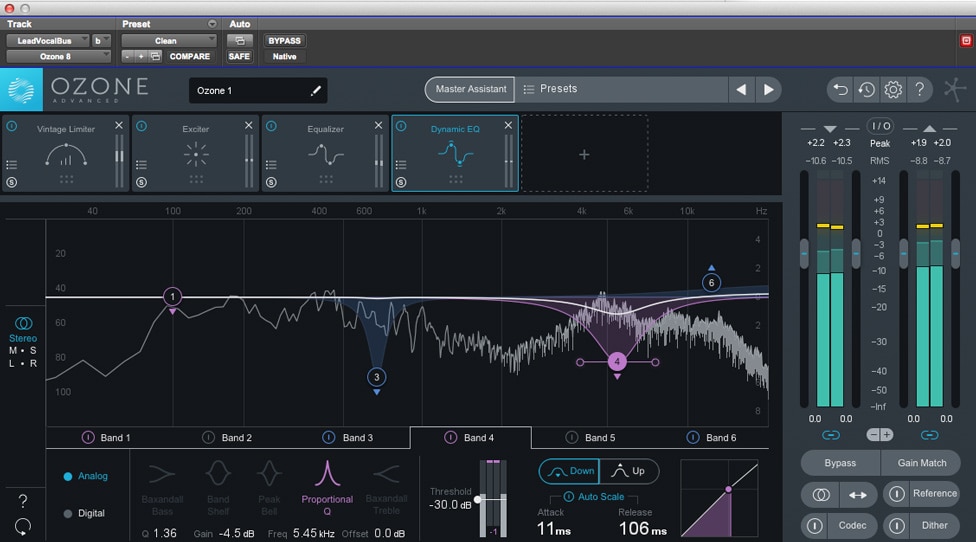Link the input gain channels
The height and width of the screenshot is (542, 976).
(x=830, y=435)
